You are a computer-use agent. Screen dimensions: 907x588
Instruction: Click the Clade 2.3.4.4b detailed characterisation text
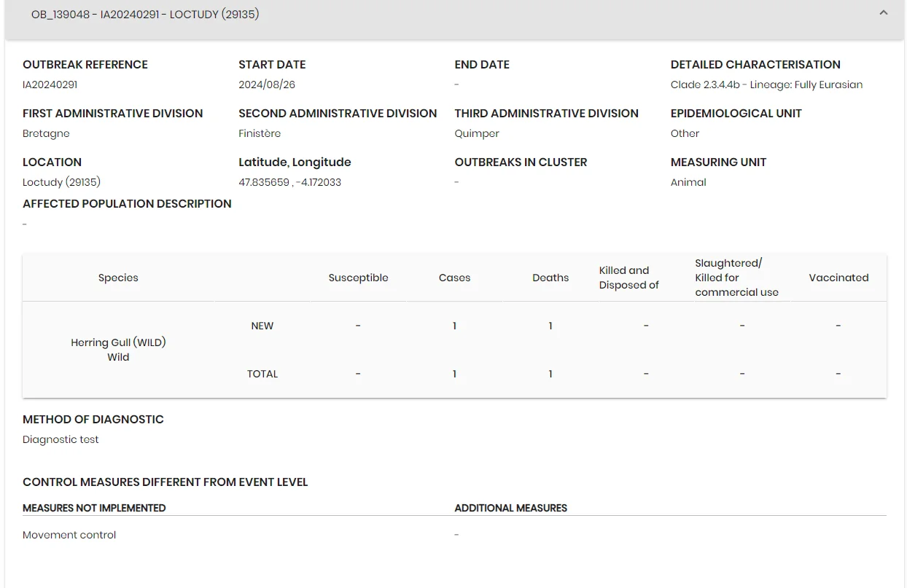tap(766, 85)
